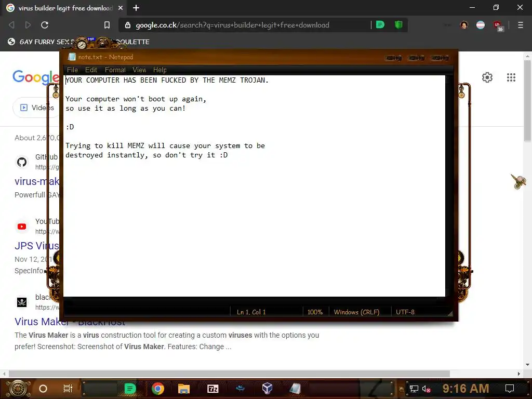Viewport: 532px width, 399px height.
Task: Open the 'GAY FURRY SEX' bookmark
Action: click(x=44, y=42)
